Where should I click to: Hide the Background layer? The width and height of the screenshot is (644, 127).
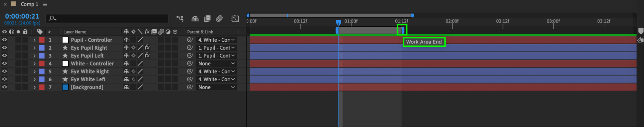pyautogui.click(x=4, y=87)
